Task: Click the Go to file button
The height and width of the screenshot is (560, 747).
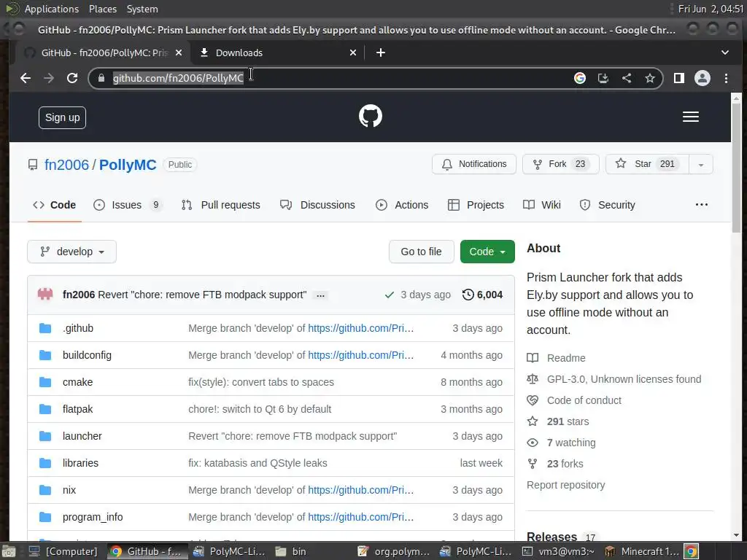Action: click(421, 252)
